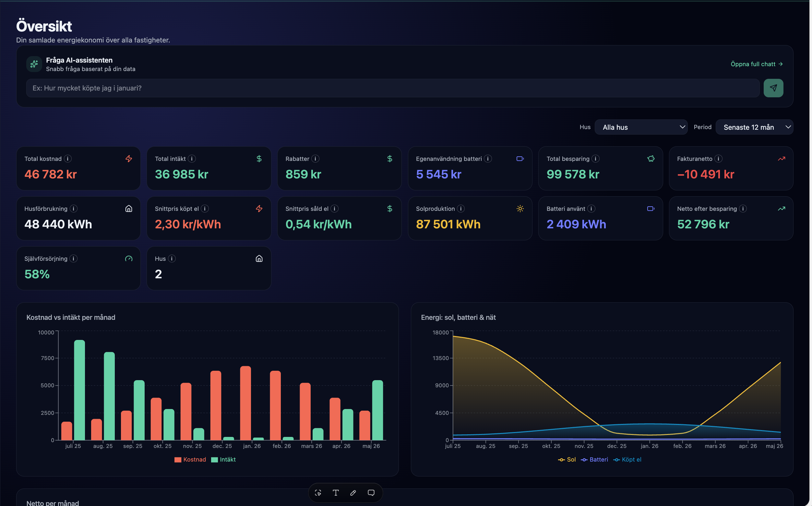The width and height of the screenshot is (812, 506).
Task: Click the Energi: sol, batteri & nät title
Action: [x=458, y=317]
